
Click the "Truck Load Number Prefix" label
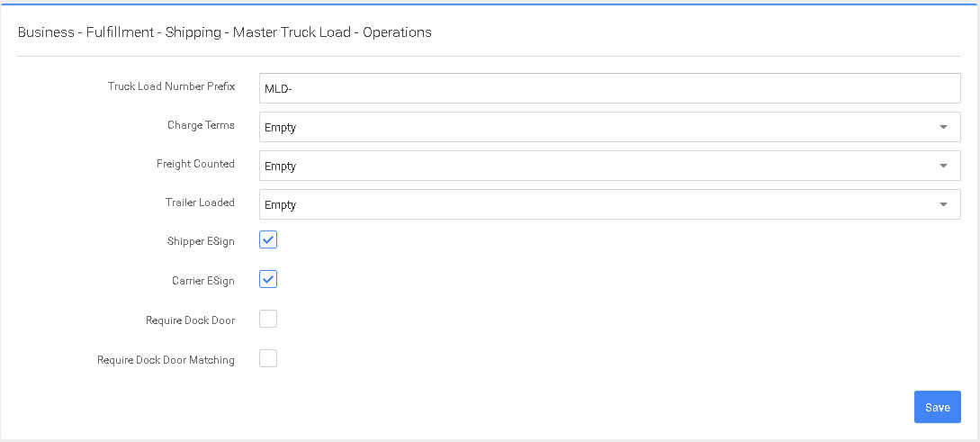tap(171, 86)
